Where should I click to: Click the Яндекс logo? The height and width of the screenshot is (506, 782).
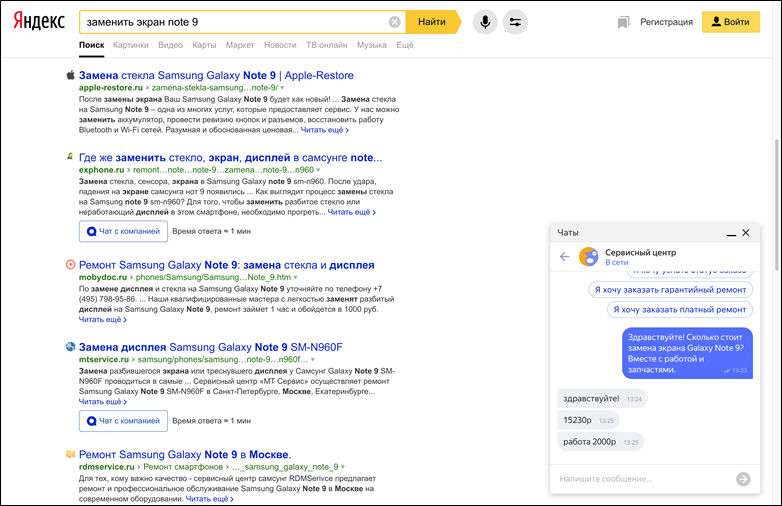pos(39,21)
